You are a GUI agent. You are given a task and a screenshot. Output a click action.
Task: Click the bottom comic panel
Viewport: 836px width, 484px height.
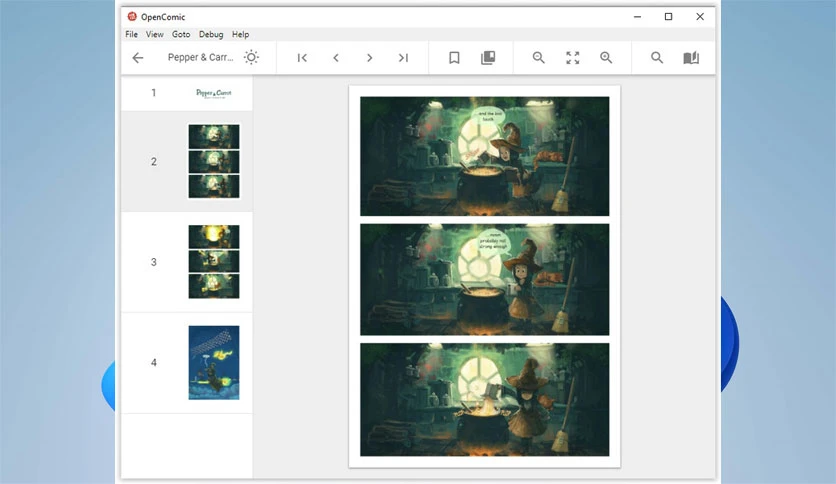coord(485,400)
